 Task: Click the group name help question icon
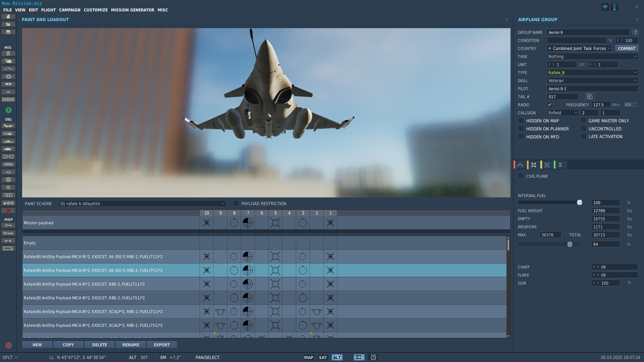pyautogui.click(x=635, y=32)
